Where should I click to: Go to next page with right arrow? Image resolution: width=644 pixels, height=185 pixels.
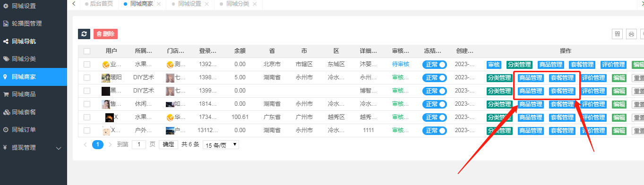(x=110, y=145)
